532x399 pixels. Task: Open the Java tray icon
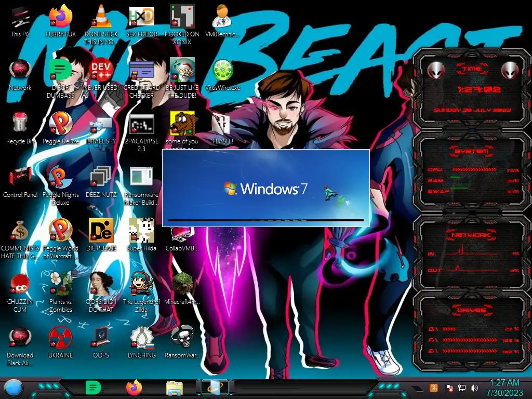pyautogui.click(x=434, y=388)
